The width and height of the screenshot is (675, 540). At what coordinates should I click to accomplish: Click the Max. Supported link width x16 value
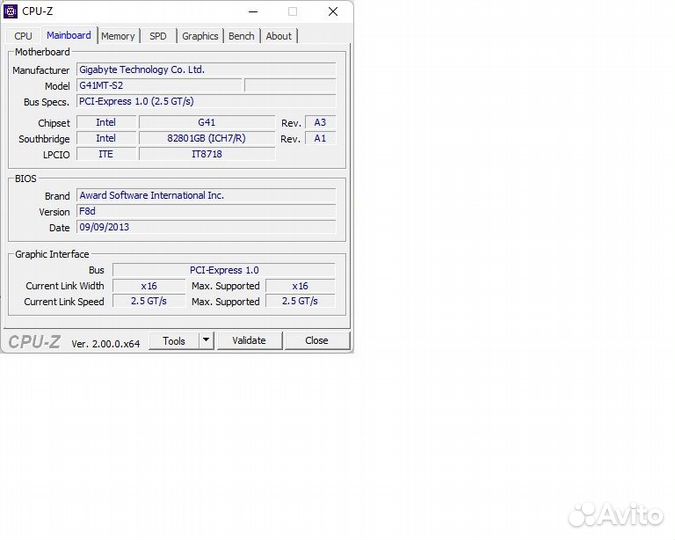coord(300,286)
